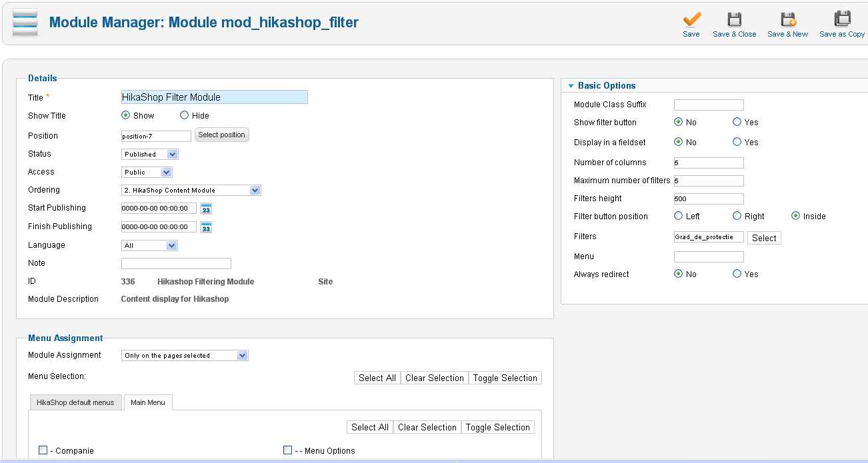Image resolution: width=868 pixels, height=463 pixels.
Task: Open the Module Assignment dropdown
Action: pos(185,356)
